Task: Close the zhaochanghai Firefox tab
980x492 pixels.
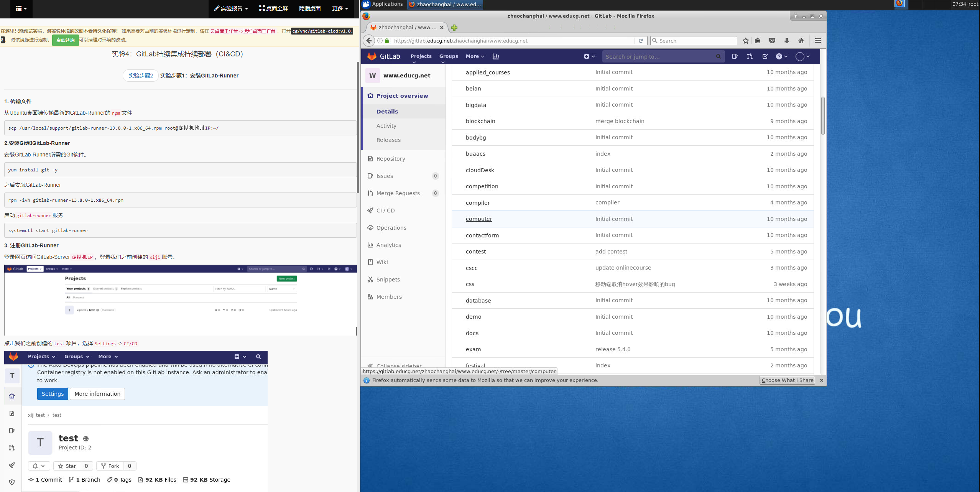Action: point(442,28)
